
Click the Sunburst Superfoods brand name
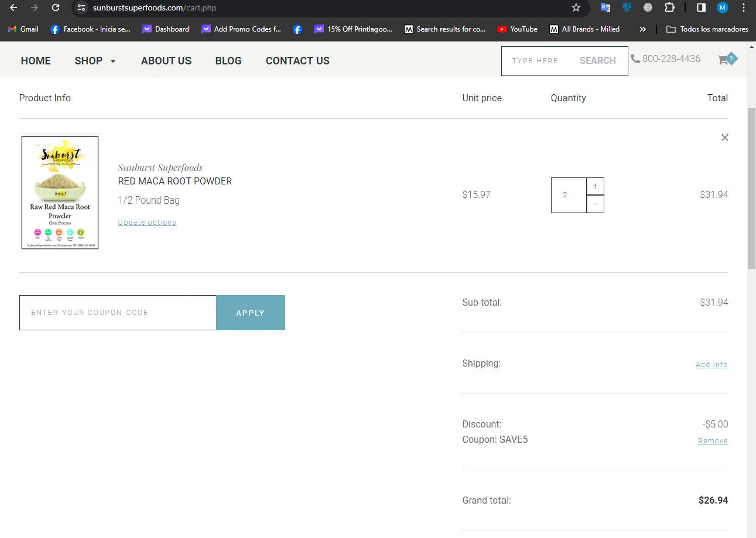coord(160,167)
